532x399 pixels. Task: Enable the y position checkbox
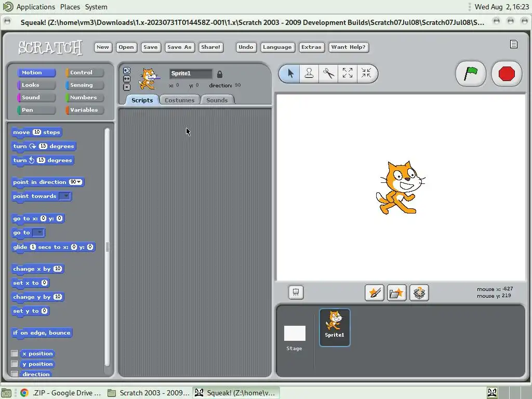point(14,364)
